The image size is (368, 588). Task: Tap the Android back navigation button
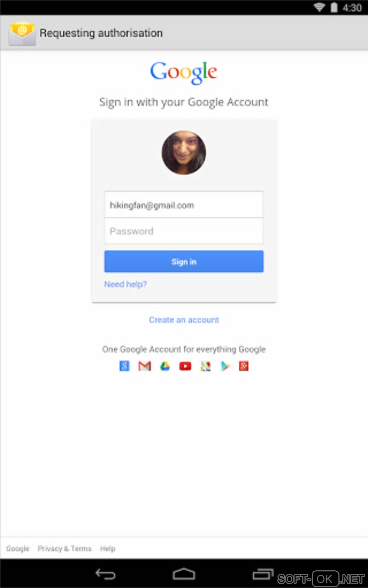coord(105,574)
